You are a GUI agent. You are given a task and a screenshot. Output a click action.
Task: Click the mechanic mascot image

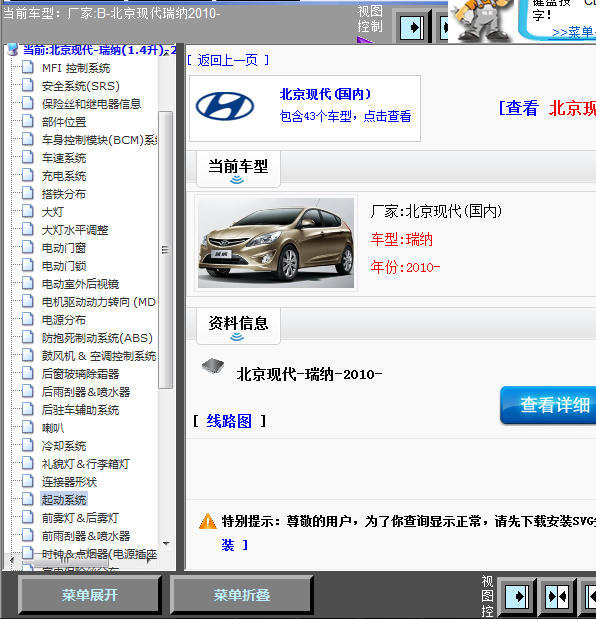481,20
